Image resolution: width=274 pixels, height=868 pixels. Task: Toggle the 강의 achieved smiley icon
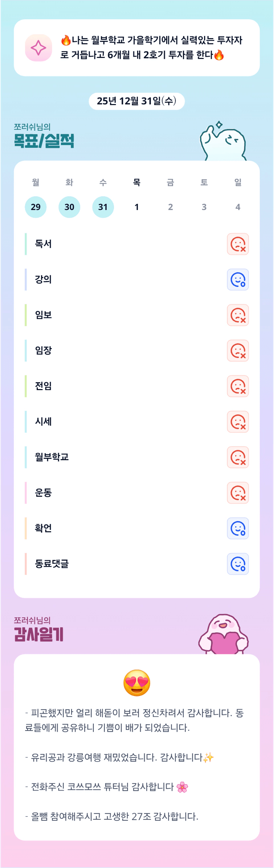(x=238, y=279)
